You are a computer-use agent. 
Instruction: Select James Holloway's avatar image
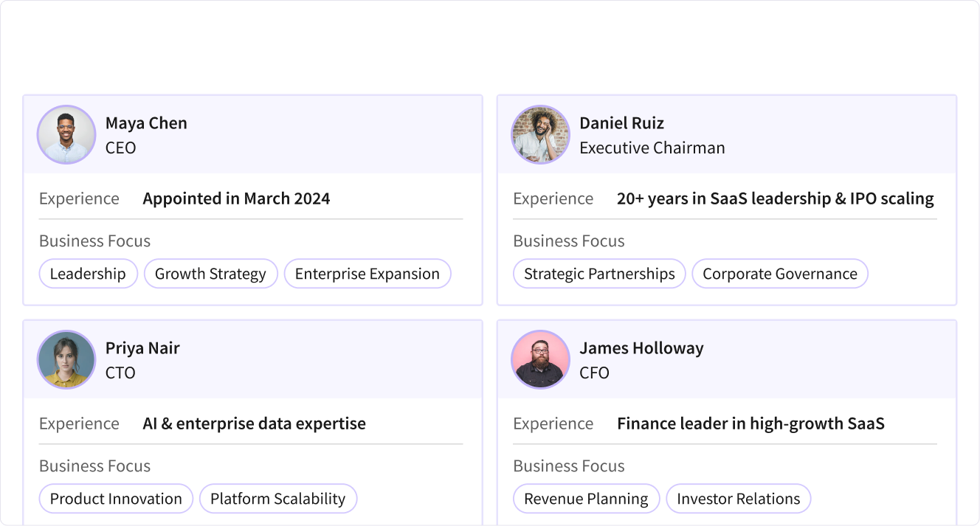point(541,359)
